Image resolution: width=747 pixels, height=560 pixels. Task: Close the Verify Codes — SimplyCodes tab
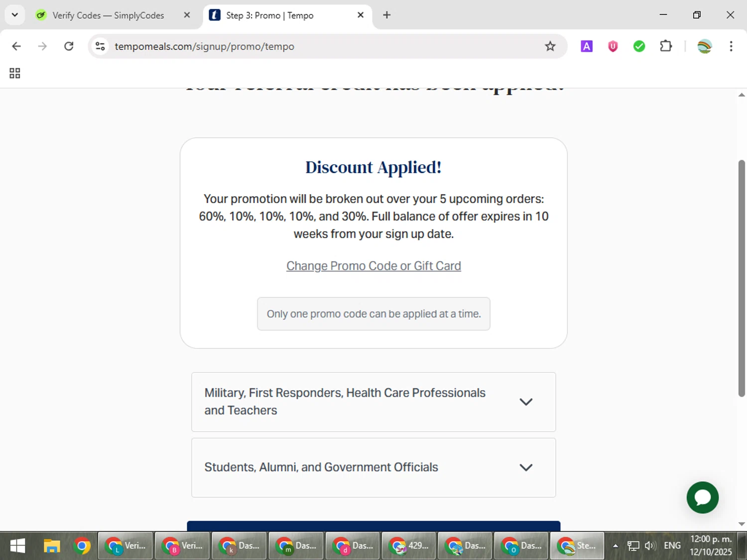pos(187,15)
